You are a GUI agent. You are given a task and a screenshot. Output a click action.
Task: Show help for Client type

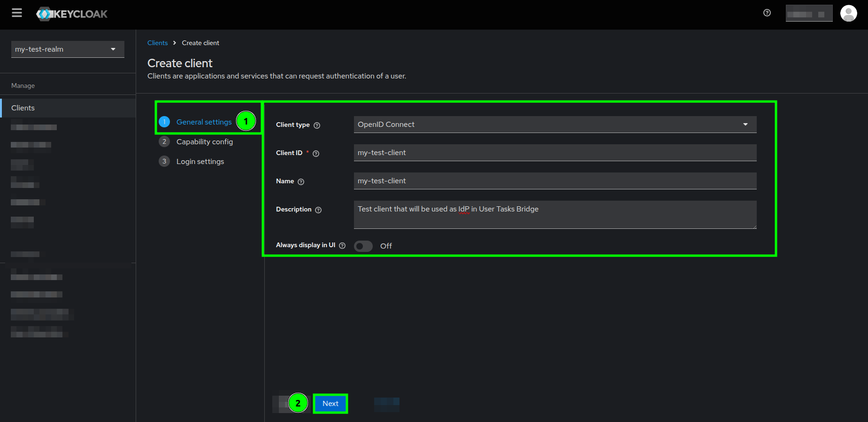click(317, 125)
